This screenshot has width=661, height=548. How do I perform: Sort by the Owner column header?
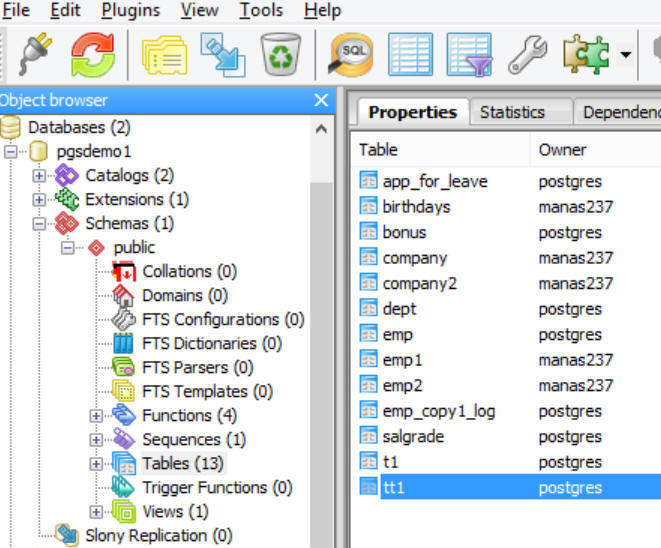(x=562, y=150)
